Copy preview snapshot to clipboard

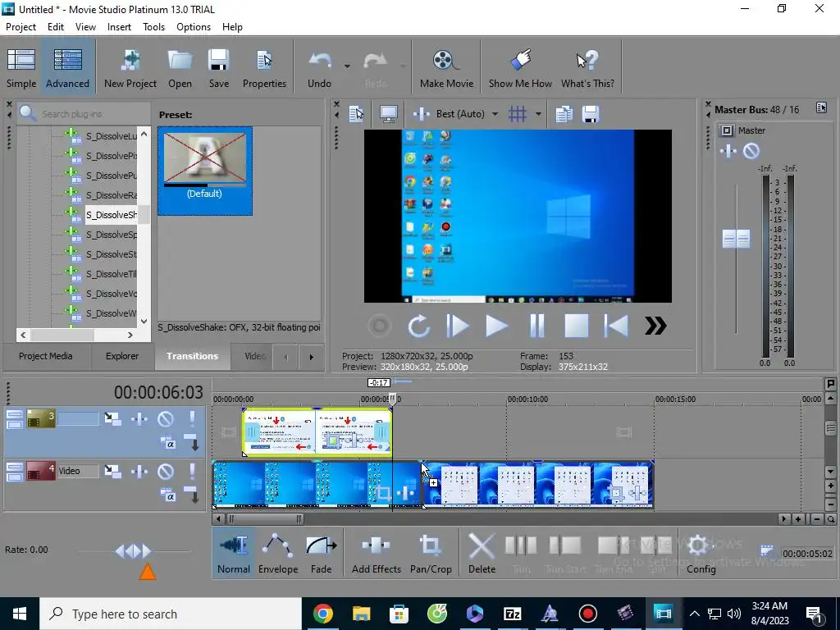click(x=564, y=113)
